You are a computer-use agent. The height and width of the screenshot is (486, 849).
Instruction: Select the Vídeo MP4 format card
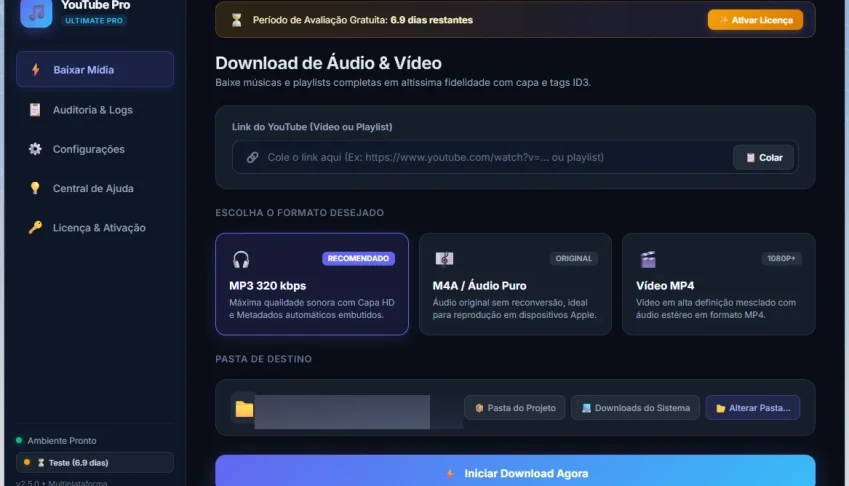coord(719,284)
